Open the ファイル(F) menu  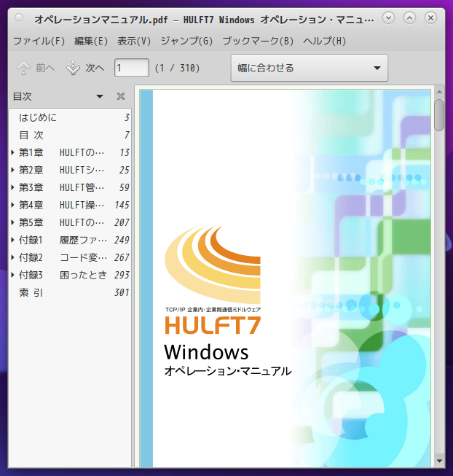[x=39, y=41]
